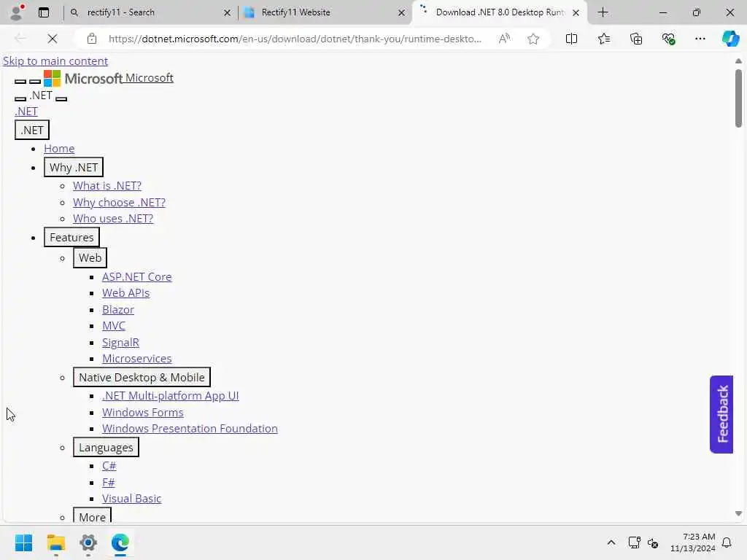Open the Who uses .NET? link
This screenshot has height=560, width=747.
(113, 219)
